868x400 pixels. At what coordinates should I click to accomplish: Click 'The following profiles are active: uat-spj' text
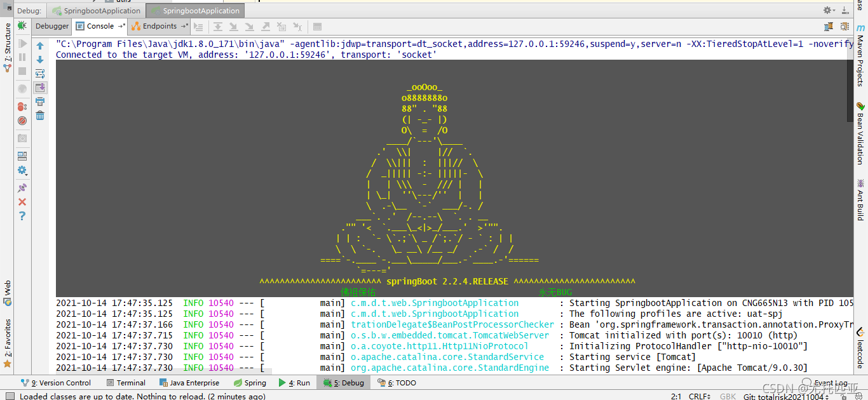(675, 314)
